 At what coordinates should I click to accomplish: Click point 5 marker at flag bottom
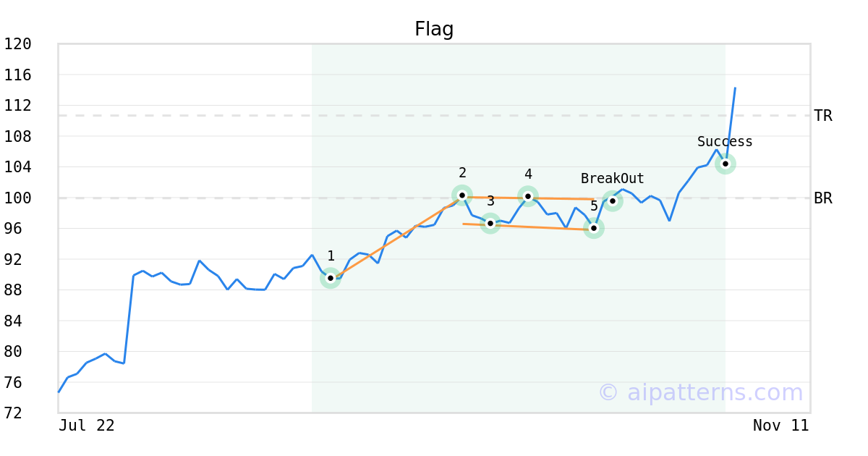point(594,228)
